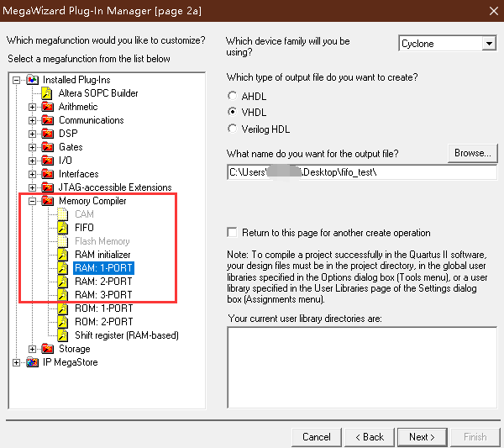Image resolution: width=504 pixels, height=448 pixels.
Task: Click the Interfaces folder icon
Action: click(x=48, y=174)
